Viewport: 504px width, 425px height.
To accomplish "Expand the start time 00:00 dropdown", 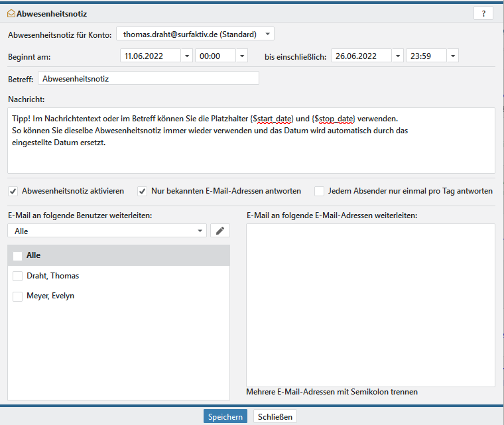I will [241, 56].
